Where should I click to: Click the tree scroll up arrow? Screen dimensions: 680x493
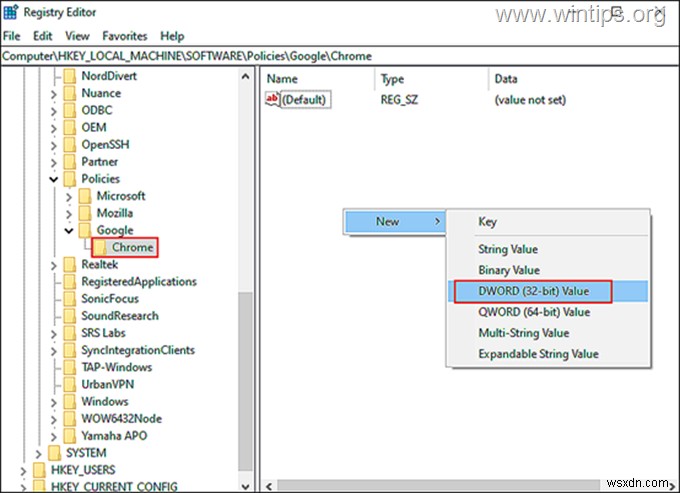[x=245, y=76]
